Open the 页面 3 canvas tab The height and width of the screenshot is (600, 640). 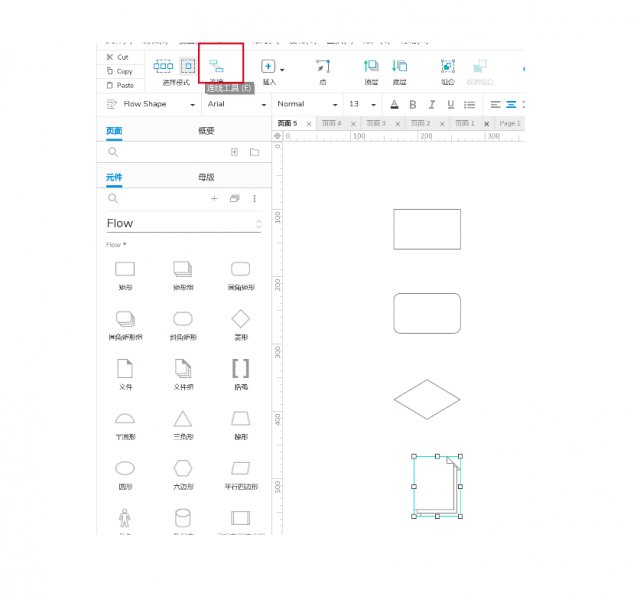coord(376,123)
